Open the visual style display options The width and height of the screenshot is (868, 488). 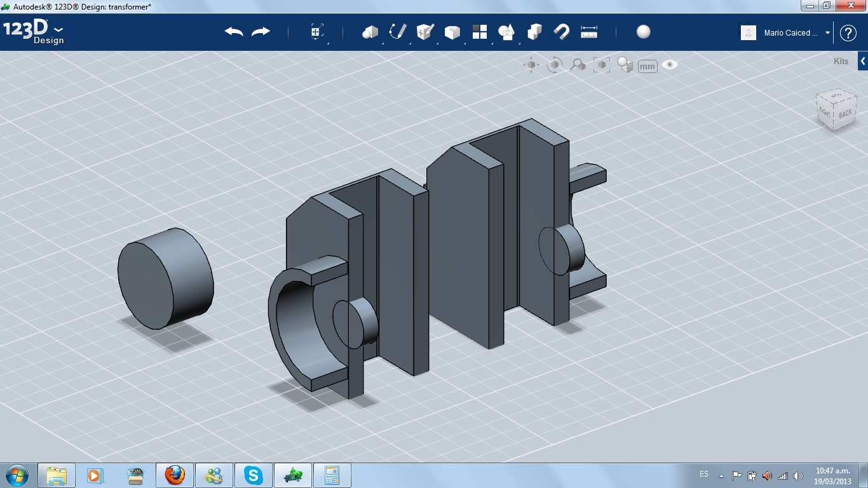[x=625, y=65]
